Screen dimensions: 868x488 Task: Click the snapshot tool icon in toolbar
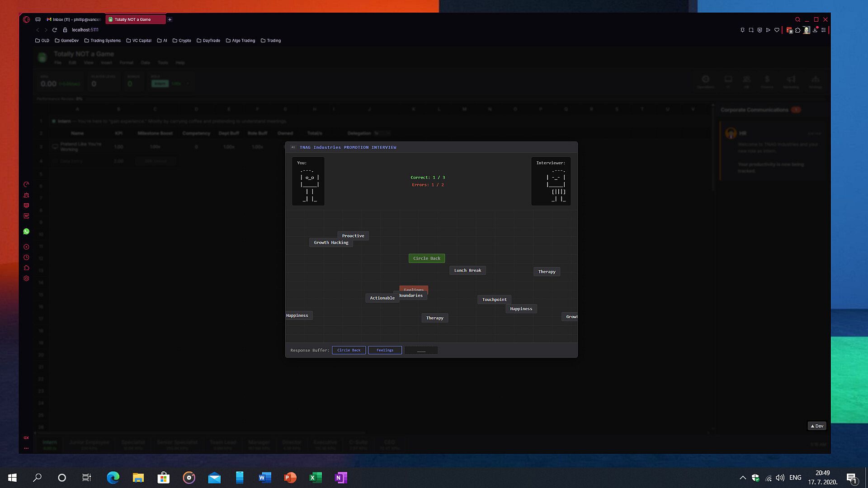tap(751, 30)
